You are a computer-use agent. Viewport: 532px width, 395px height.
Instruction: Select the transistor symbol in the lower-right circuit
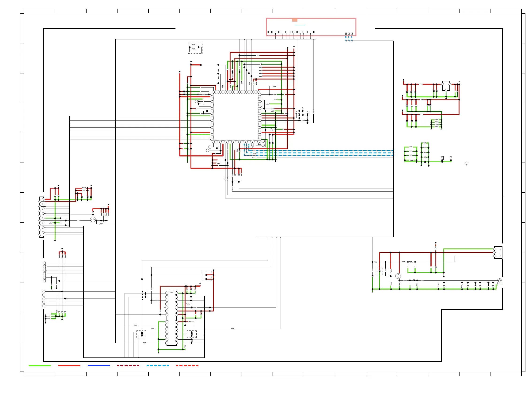tap(398, 276)
